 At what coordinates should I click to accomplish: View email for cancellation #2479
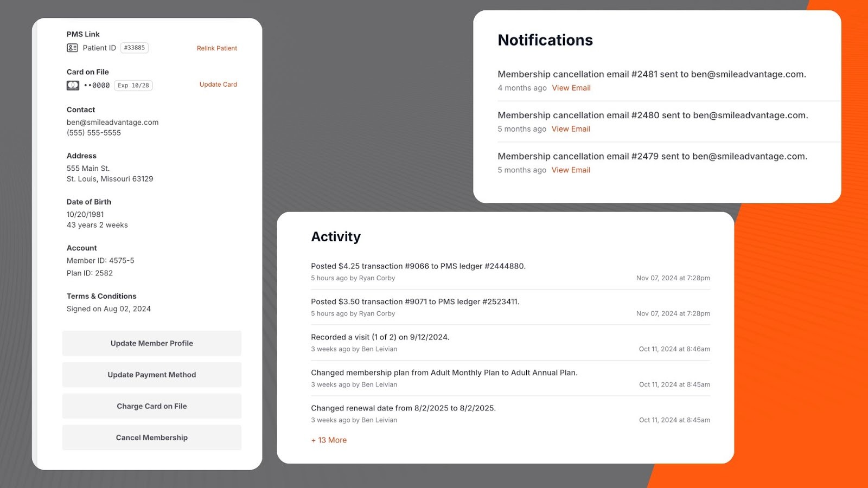click(x=571, y=170)
